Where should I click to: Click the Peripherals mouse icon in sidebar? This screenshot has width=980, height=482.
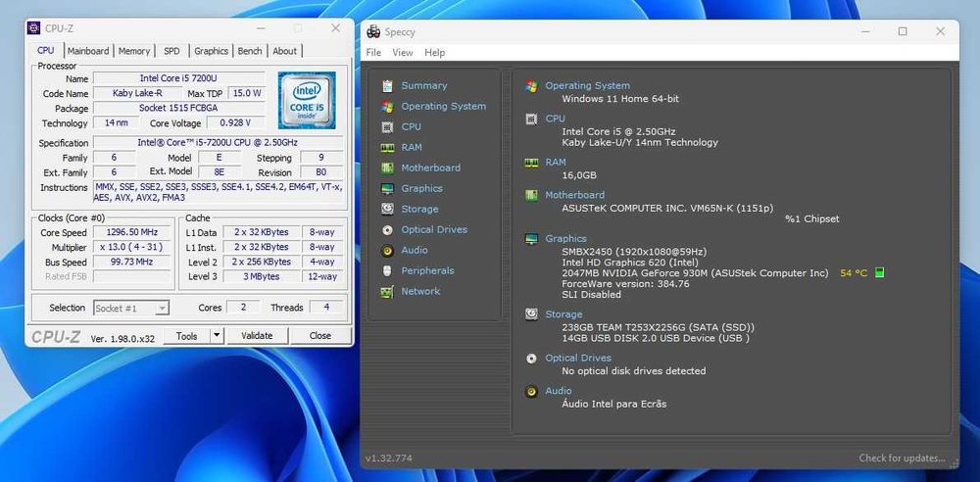coord(387,270)
